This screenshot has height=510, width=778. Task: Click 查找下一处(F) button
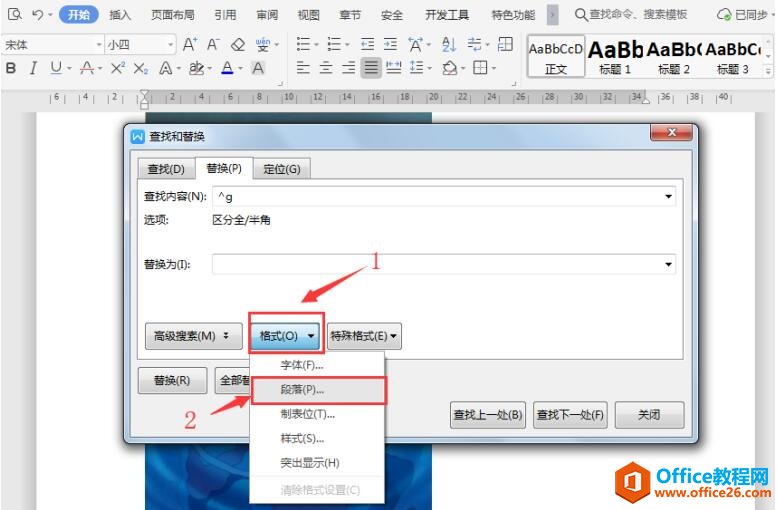pyautogui.click(x=570, y=415)
